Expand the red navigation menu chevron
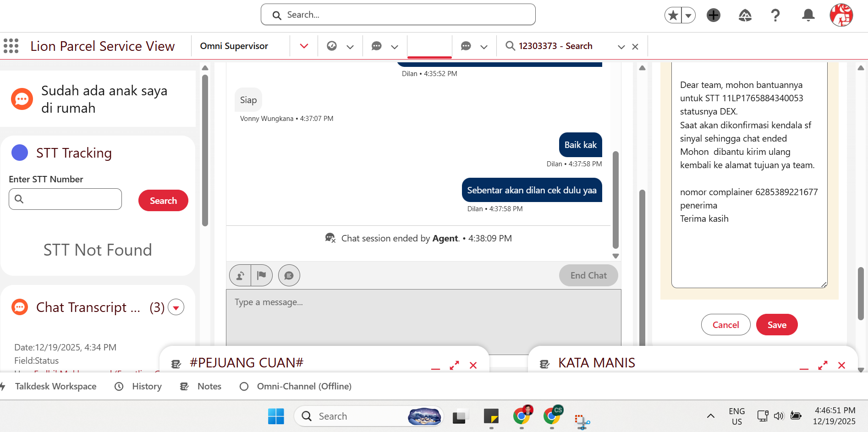 tap(304, 46)
